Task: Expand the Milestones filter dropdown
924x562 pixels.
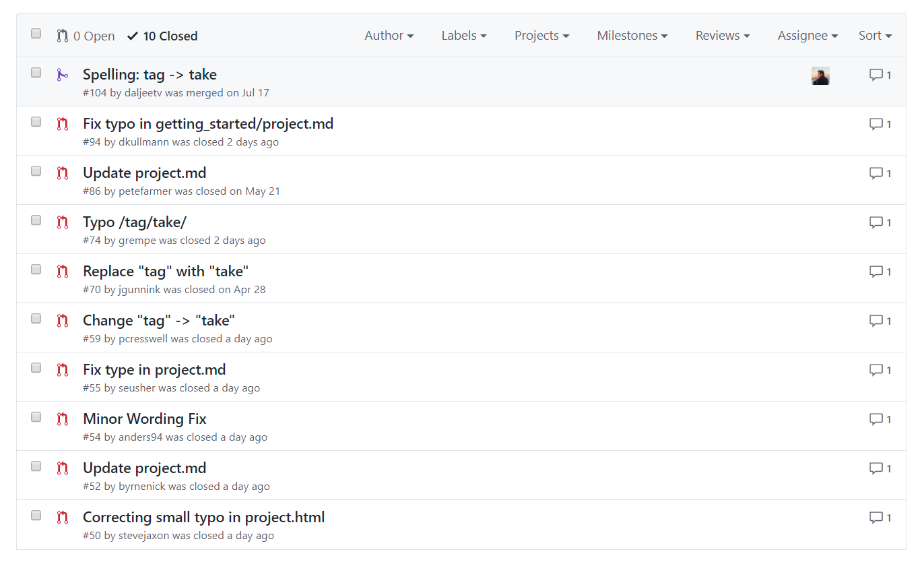Action: click(x=632, y=36)
